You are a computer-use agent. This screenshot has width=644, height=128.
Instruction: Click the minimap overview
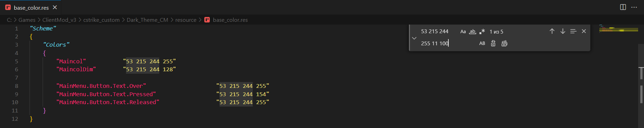click(618, 76)
